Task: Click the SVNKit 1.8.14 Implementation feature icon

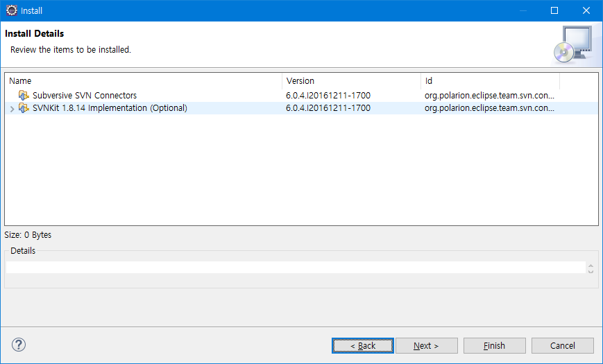Action: pos(24,108)
